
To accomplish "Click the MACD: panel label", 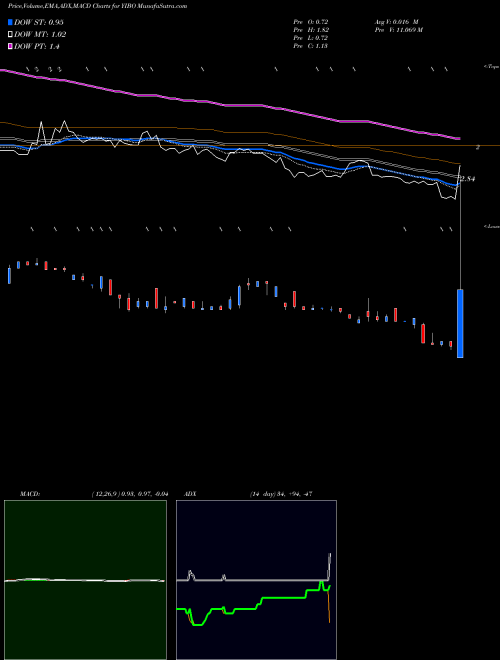I will click(30, 494).
